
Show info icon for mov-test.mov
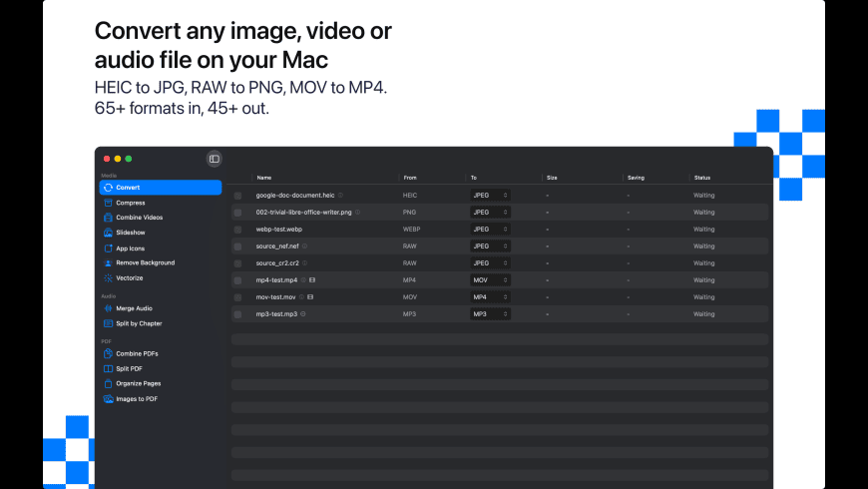pyautogui.click(x=301, y=296)
